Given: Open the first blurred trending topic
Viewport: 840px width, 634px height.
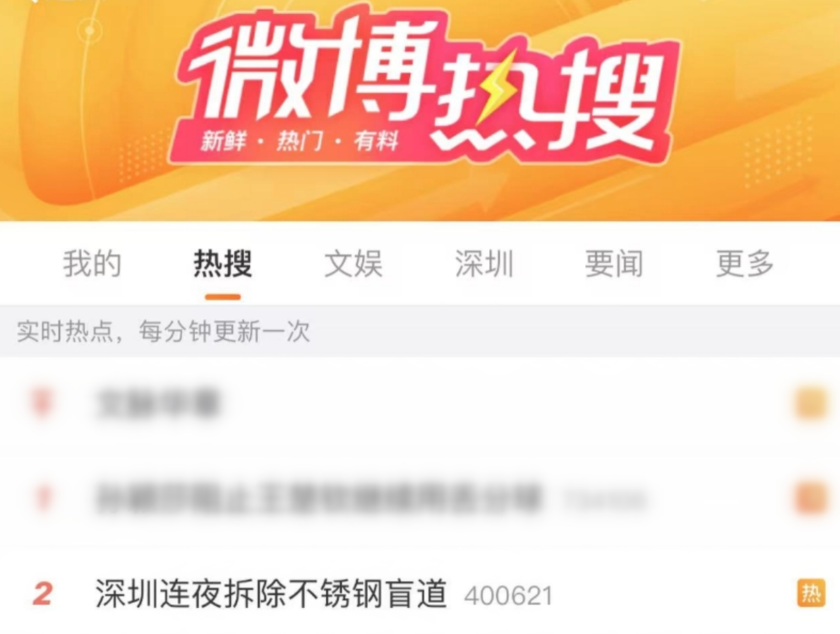Looking at the screenshot, I should 158,403.
